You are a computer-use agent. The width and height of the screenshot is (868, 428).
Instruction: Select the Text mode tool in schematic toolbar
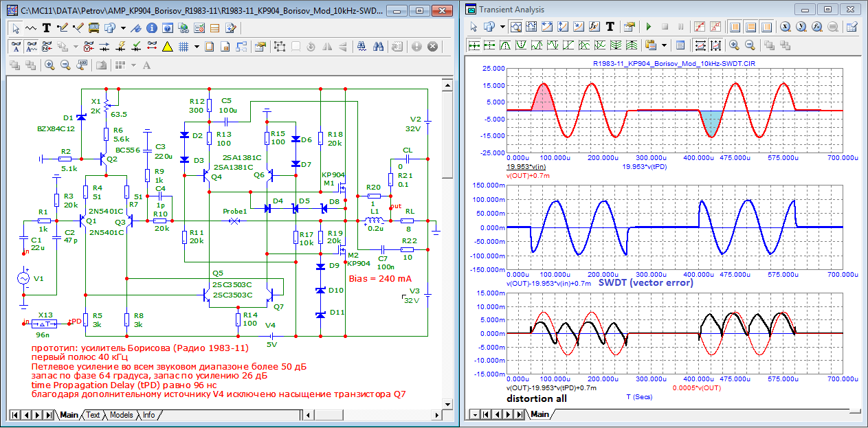pyautogui.click(x=47, y=28)
